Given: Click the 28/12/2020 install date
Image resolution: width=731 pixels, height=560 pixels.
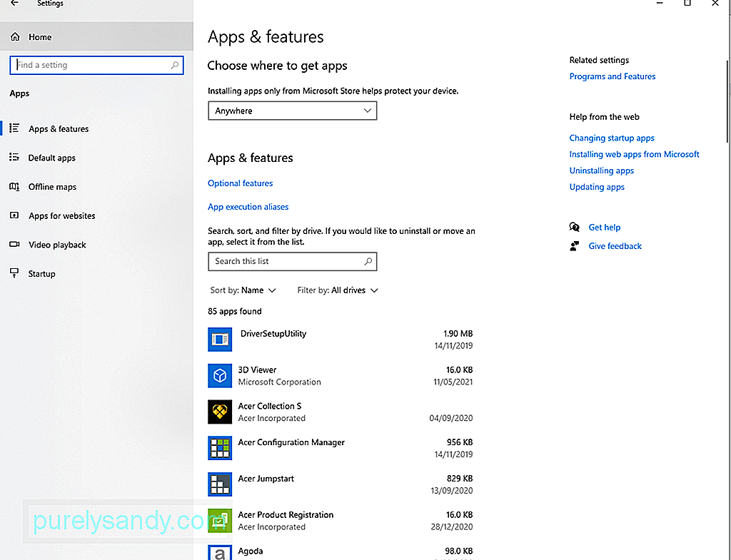Looking at the screenshot, I should tap(451, 527).
